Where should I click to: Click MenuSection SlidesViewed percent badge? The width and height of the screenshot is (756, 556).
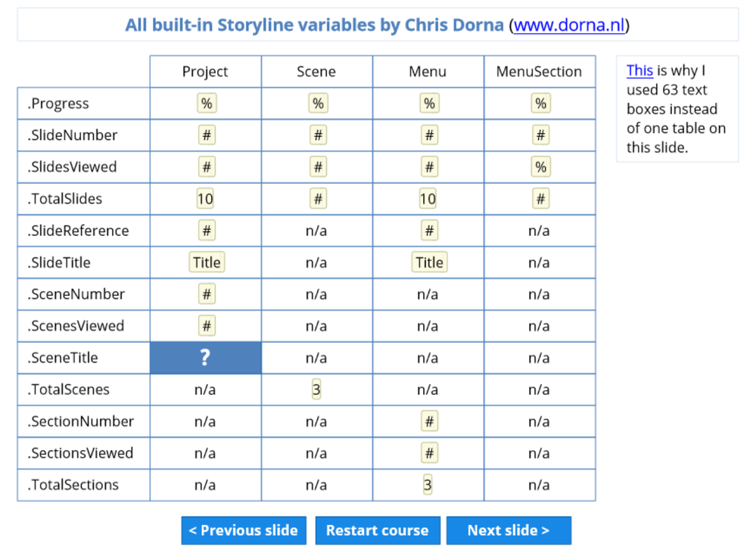tap(540, 167)
